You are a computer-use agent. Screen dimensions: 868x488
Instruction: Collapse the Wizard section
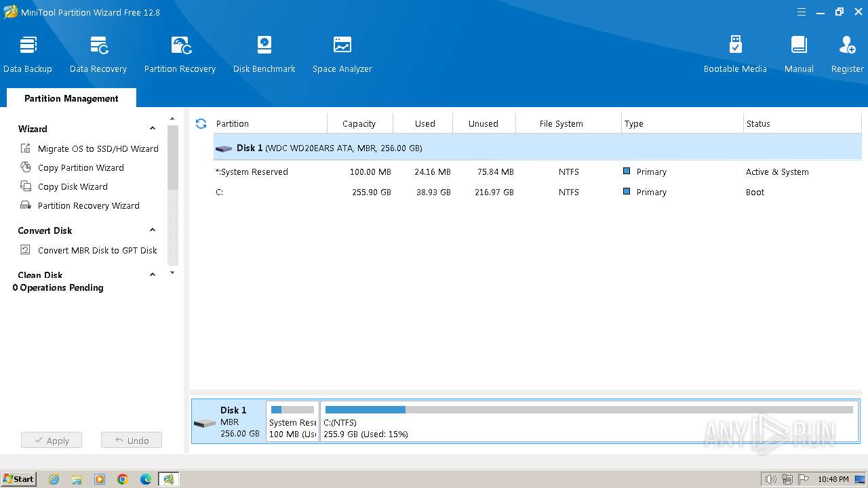tap(153, 129)
